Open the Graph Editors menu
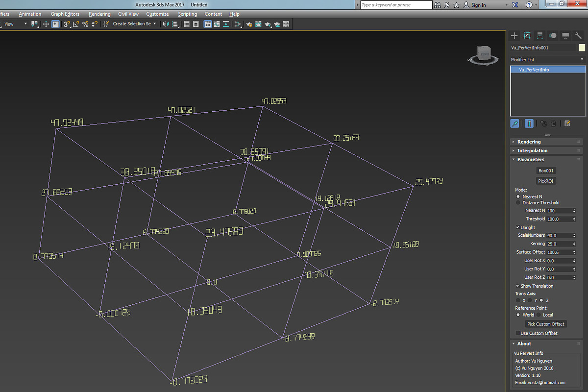 [x=65, y=14]
